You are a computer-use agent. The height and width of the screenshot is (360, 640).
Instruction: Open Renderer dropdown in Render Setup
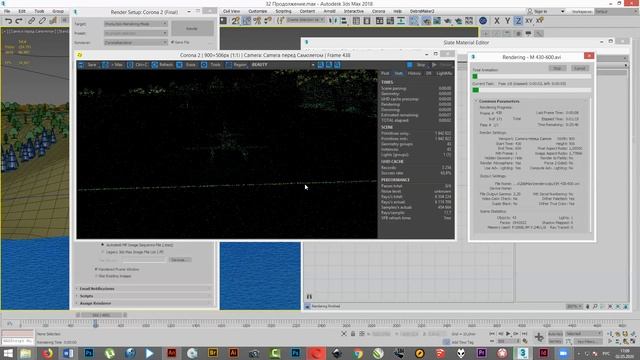point(136,42)
